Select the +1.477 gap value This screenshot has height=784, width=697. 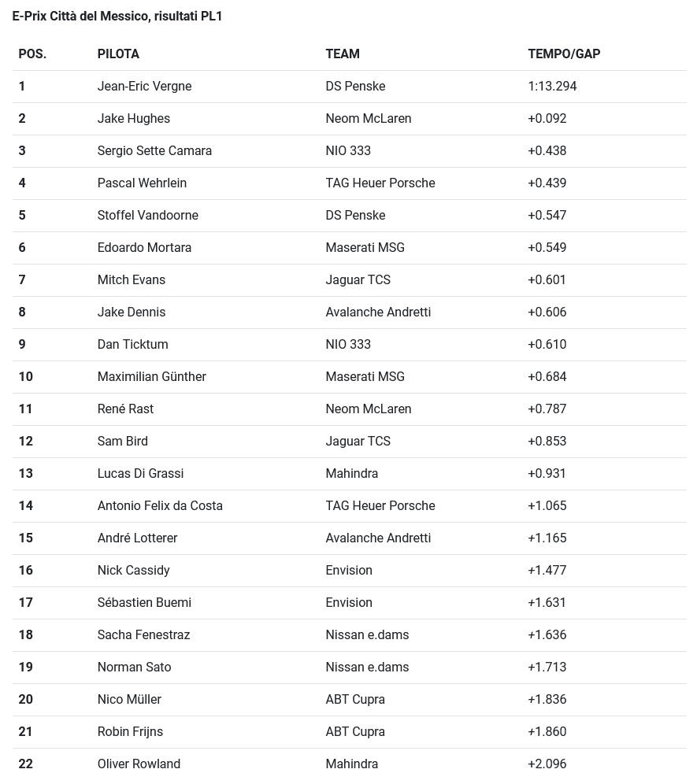[547, 571]
